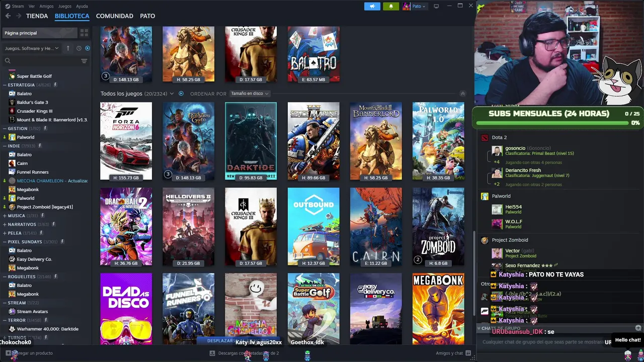Click the Cairn sidebar game icon
The image size is (644, 362).
(12, 163)
